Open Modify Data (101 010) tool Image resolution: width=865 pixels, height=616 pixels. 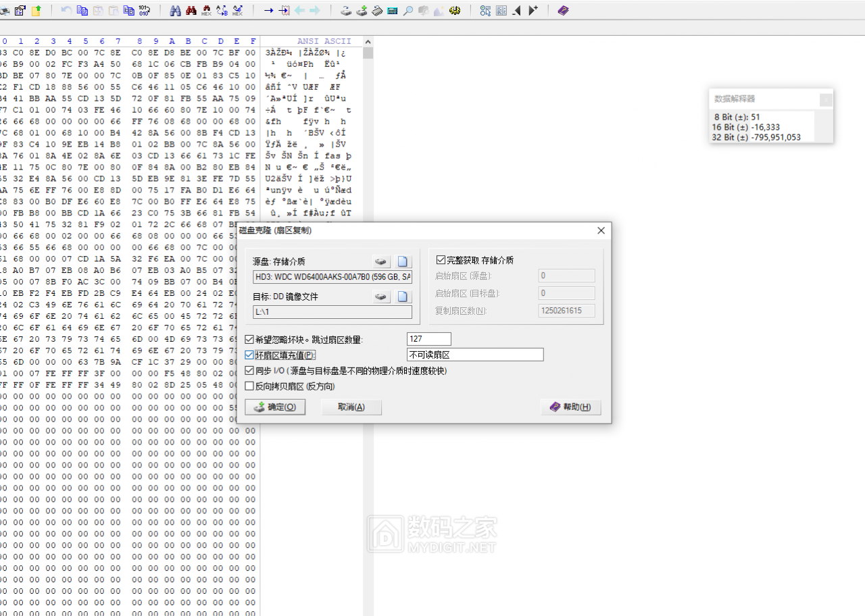pos(145,10)
